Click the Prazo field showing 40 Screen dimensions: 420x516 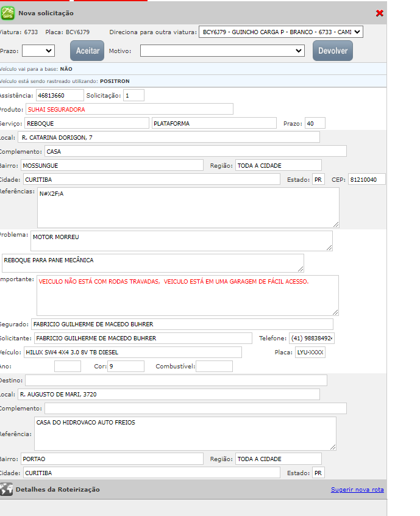click(315, 123)
